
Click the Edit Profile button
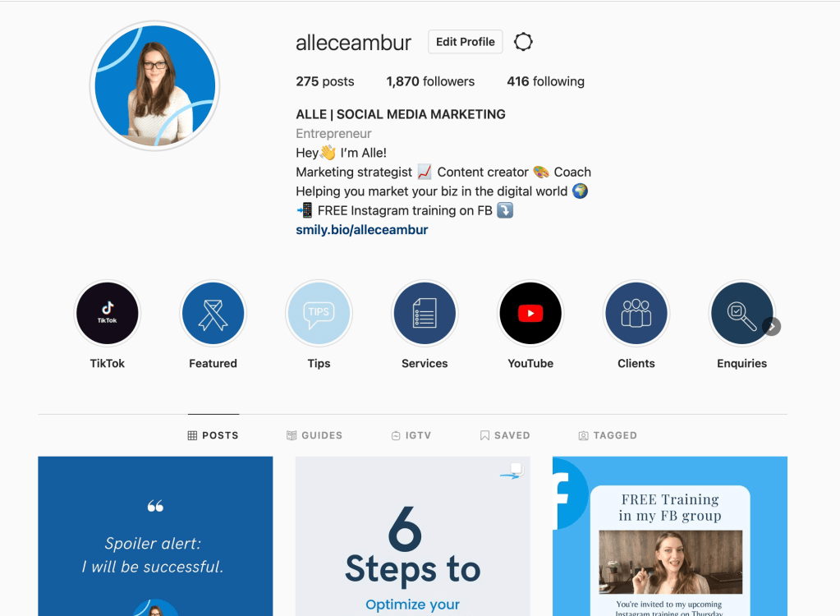pyautogui.click(x=465, y=42)
